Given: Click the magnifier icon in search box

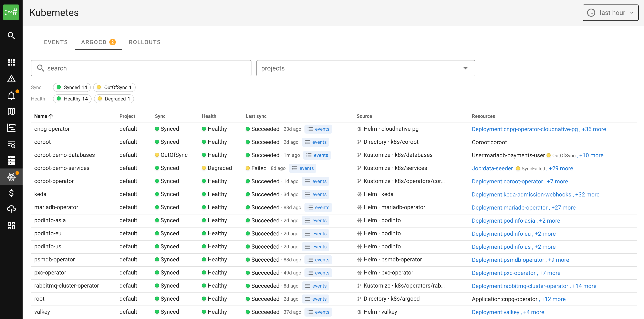Looking at the screenshot, I should pyautogui.click(x=41, y=68).
